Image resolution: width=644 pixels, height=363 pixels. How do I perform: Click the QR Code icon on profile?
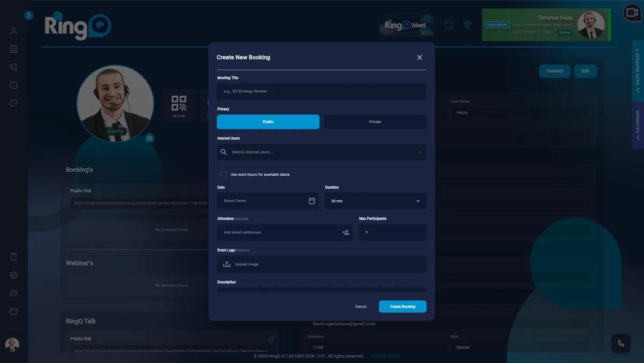[x=179, y=106]
